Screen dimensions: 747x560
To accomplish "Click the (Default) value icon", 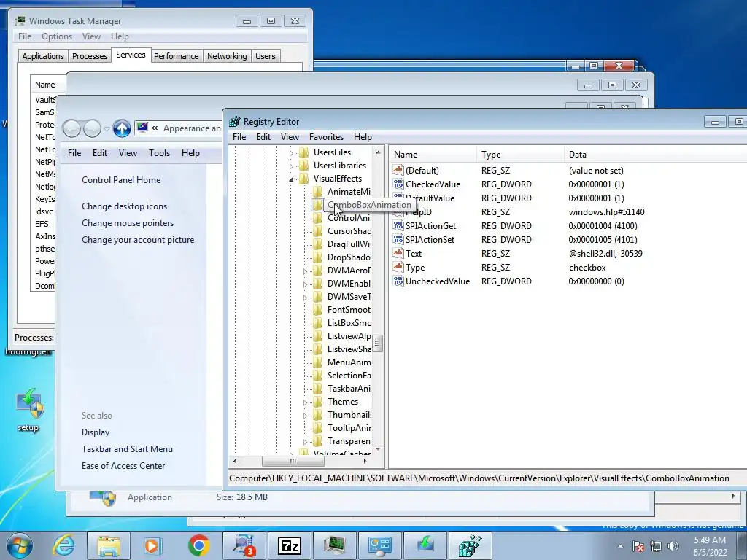I will point(398,170).
